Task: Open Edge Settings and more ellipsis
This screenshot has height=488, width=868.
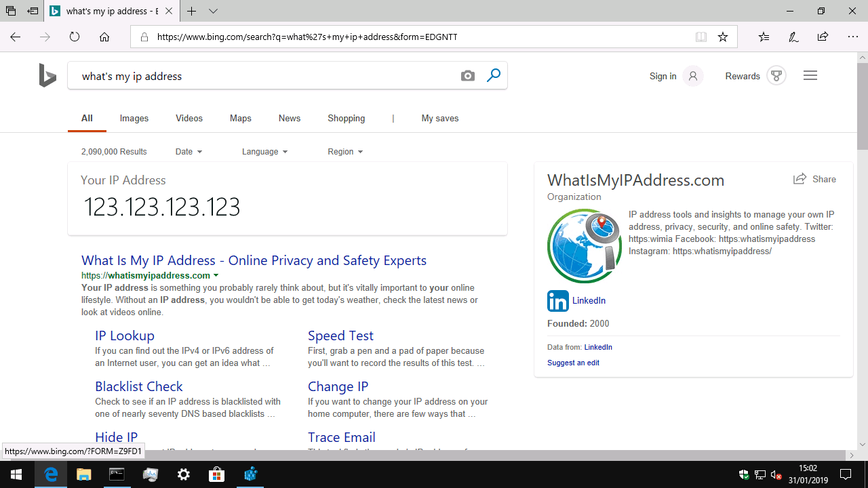Action: click(x=853, y=37)
